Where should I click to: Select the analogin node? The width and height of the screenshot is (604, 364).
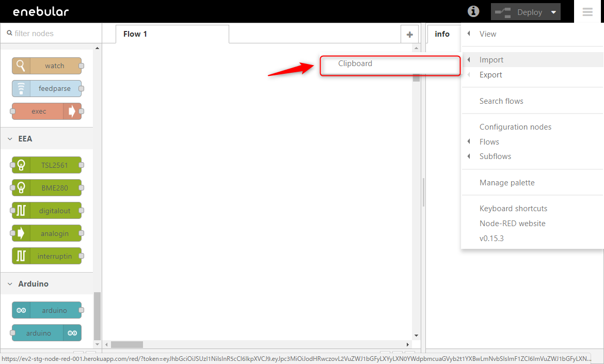pos(47,233)
